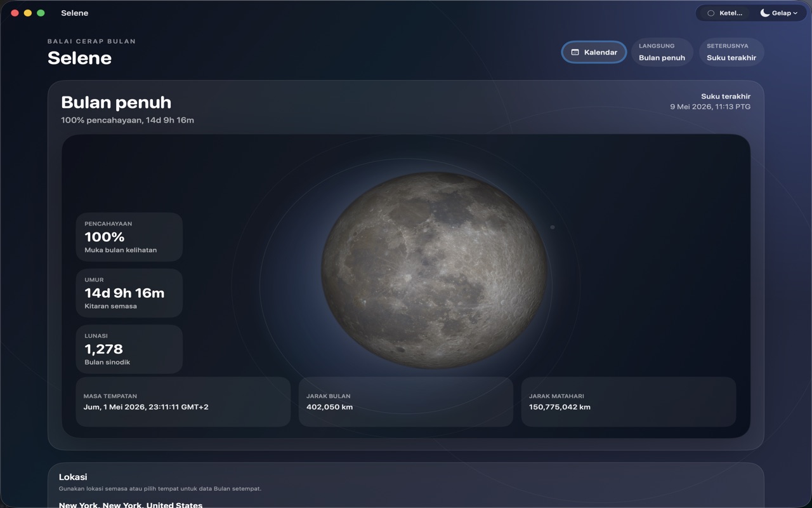This screenshot has width=812, height=508.
Task: Click "9 Mei 2026, 11:13 PTG" date
Action: 710,107
